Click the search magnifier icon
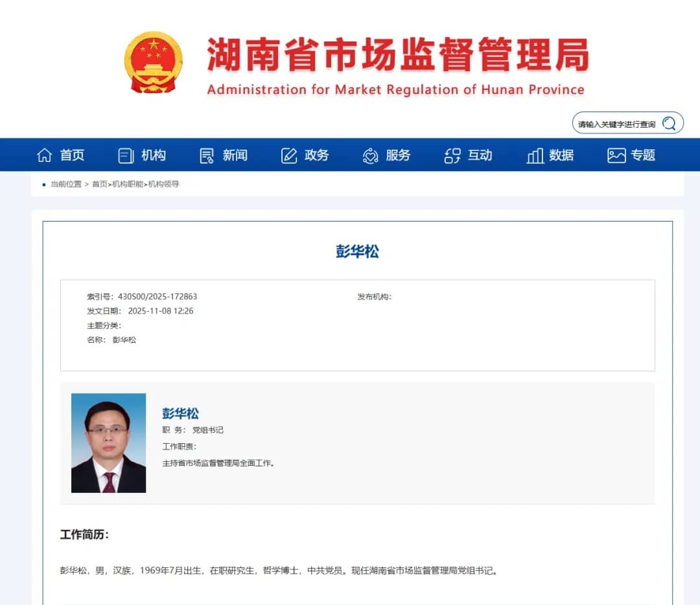 (x=668, y=122)
